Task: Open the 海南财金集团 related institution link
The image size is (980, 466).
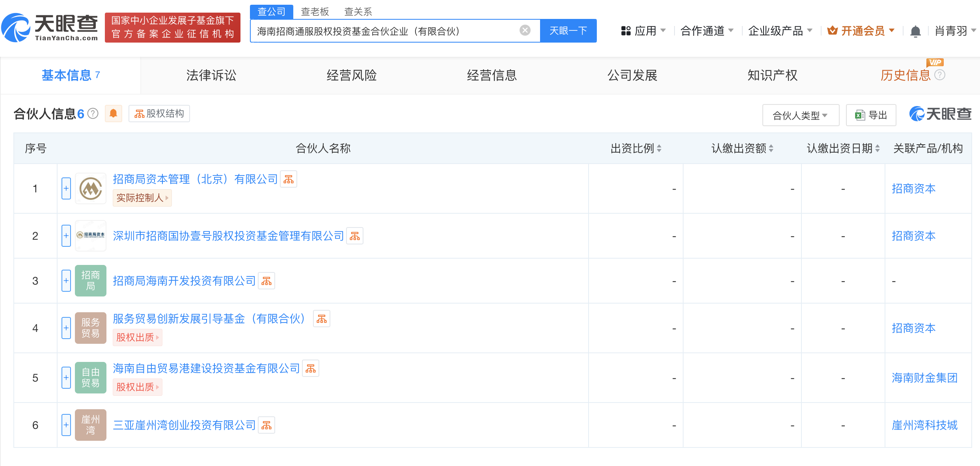Action: click(x=924, y=378)
